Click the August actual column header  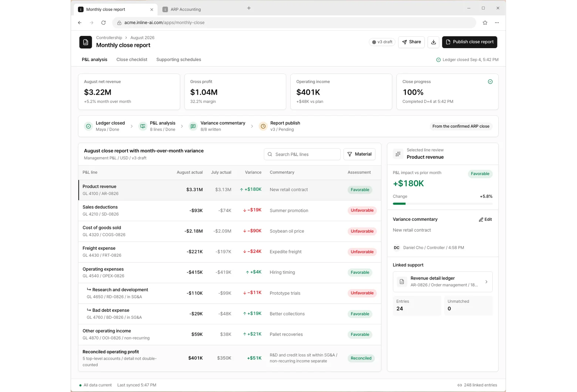pos(189,172)
